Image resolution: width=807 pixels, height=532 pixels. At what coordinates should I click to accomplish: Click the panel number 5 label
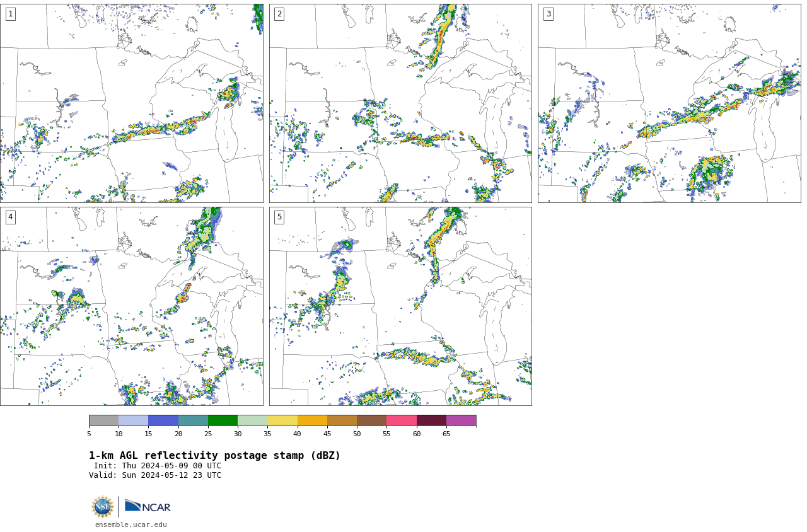pos(279,217)
